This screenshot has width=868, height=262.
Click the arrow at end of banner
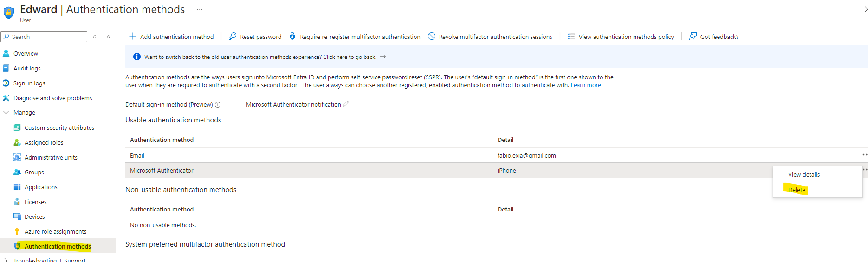pos(383,57)
